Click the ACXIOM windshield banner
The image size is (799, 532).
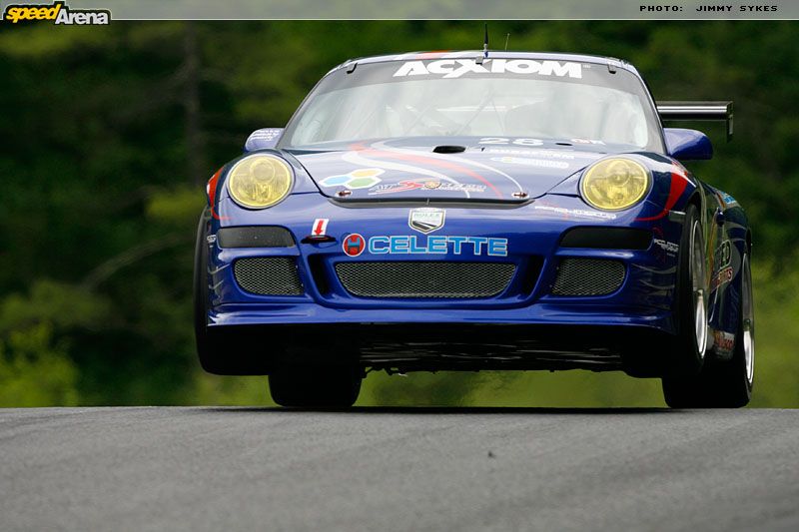click(x=487, y=69)
